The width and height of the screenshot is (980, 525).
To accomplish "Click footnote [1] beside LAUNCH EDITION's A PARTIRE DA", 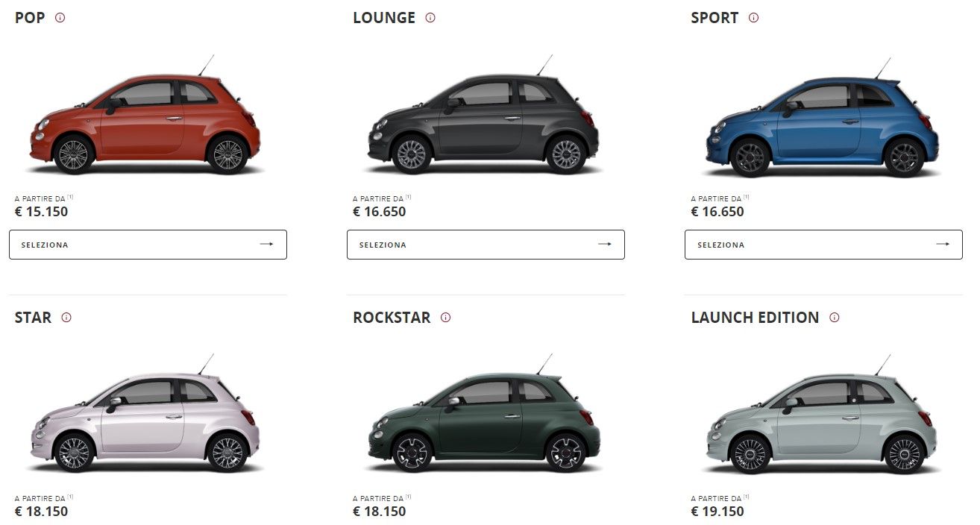I will (x=747, y=497).
